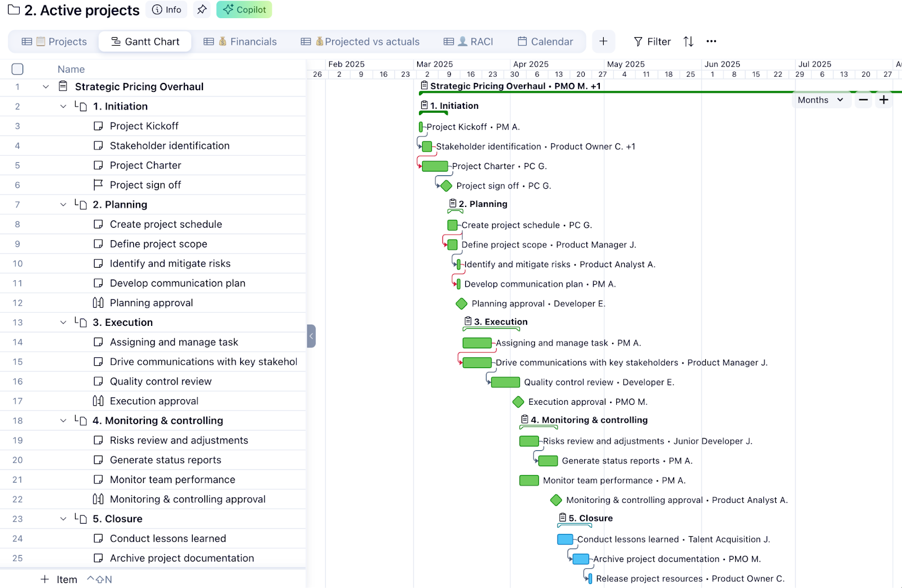Click the flag icon beside Project sign off
This screenshot has height=588, width=902.
tap(98, 184)
